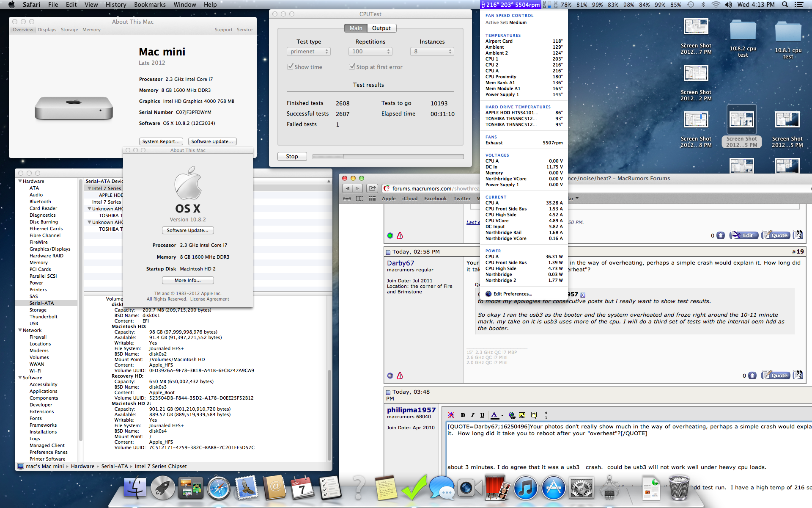Image resolution: width=812 pixels, height=508 pixels.
Task: Open Safari's Top Sites grid icon
Action: pyautogui.click(x=372, y=199)
